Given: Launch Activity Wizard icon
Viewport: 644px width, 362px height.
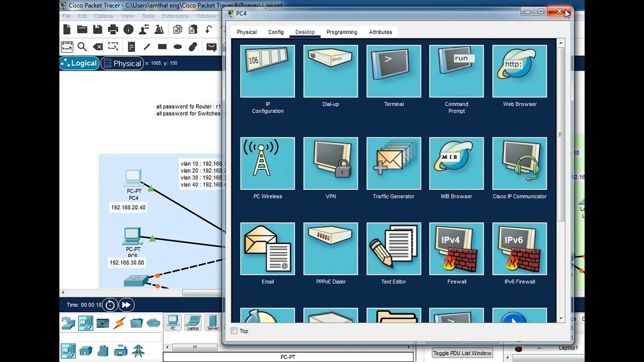Looking at the screenshot, I should (x=159, y=30).
